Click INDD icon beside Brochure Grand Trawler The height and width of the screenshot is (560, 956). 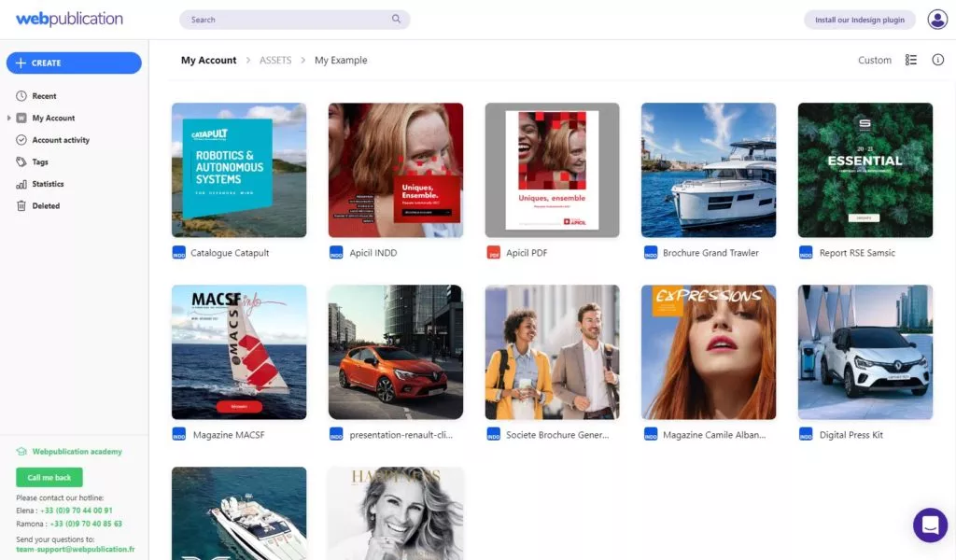pos(651,252)
